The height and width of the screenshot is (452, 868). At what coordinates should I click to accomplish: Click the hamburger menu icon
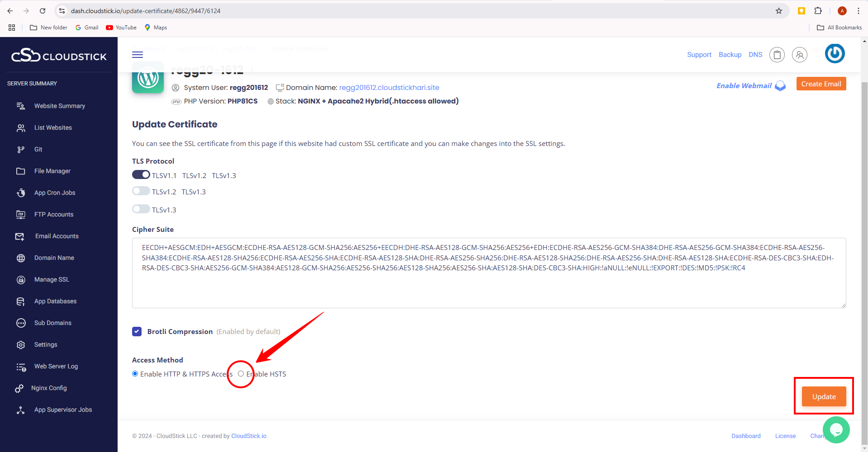[x=138, y=55]
